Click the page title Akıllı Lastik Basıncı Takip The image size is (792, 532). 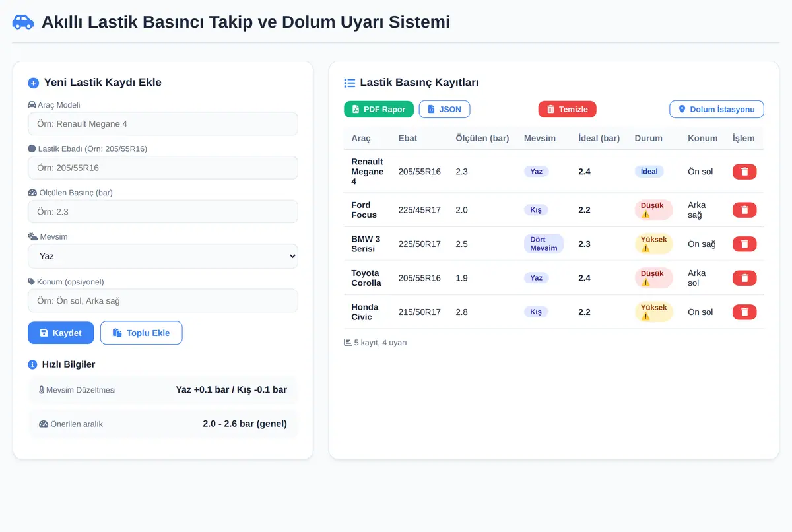246,22
